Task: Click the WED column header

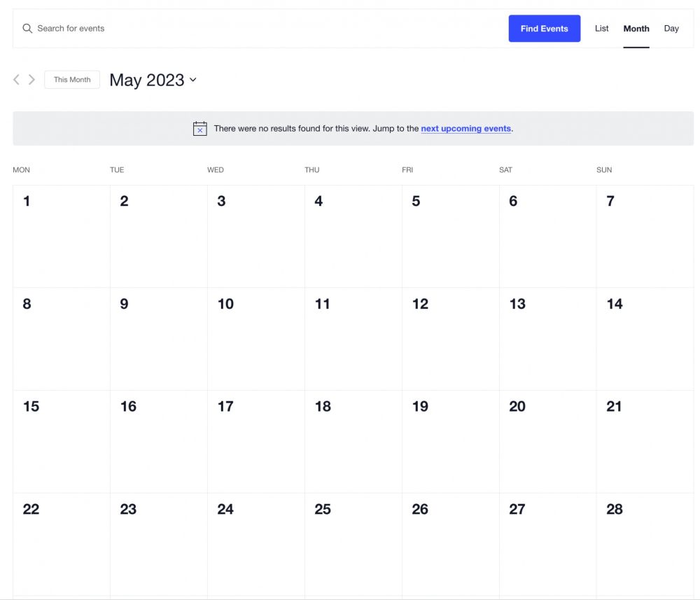Action: (x=216, y=170)
